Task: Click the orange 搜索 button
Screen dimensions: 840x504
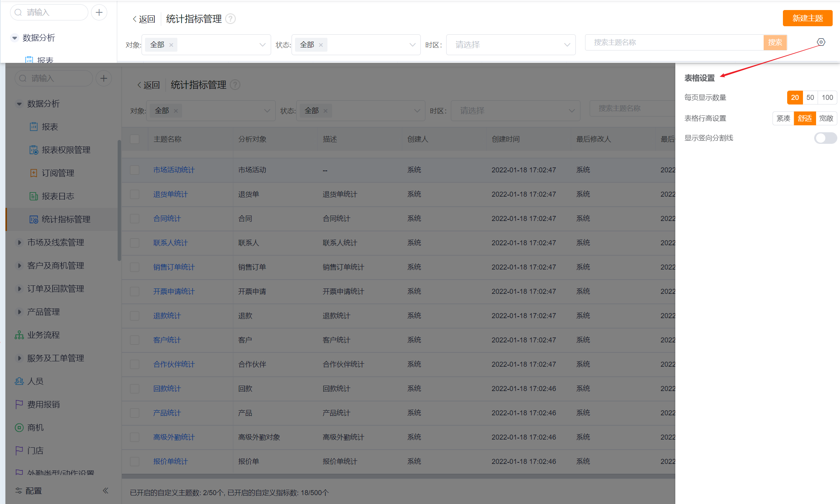Action: pyautogui.click(x=775, y=42)
